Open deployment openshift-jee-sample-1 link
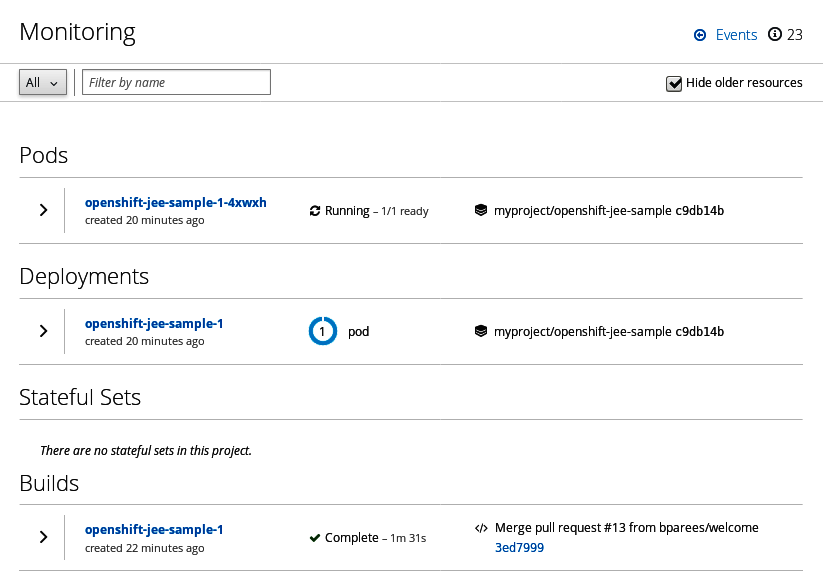Viewport: 823px width, 585px height. tap(154, 324)
